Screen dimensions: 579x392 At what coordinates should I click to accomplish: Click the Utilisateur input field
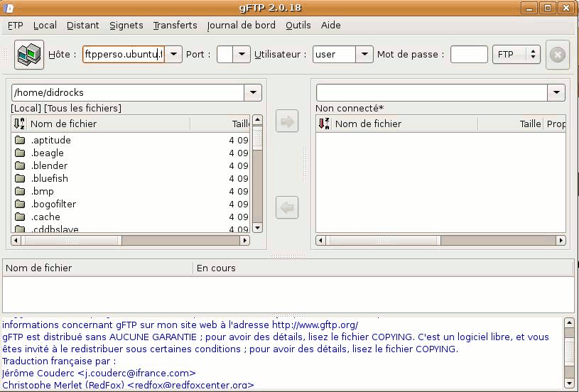pos(334,54)
